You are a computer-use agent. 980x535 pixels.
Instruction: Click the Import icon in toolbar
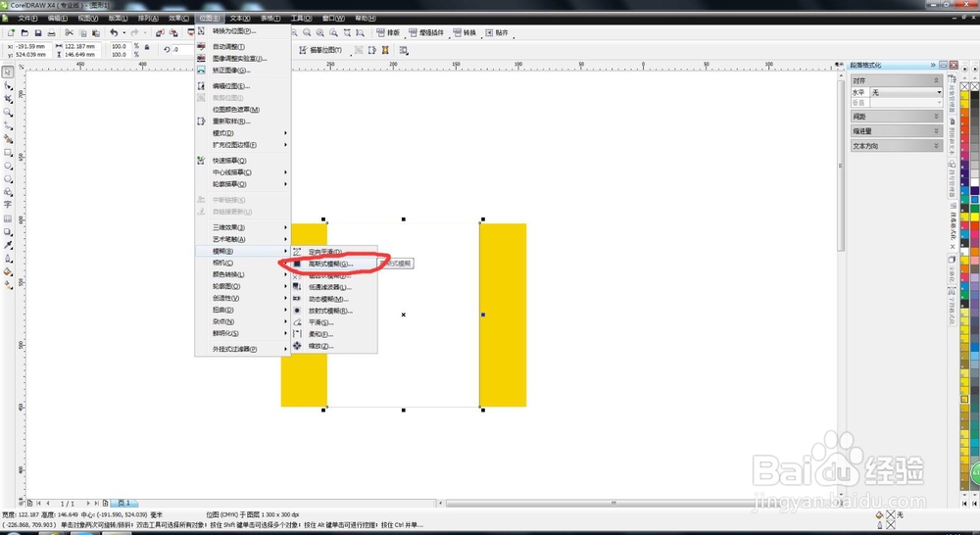click(160, 32)
